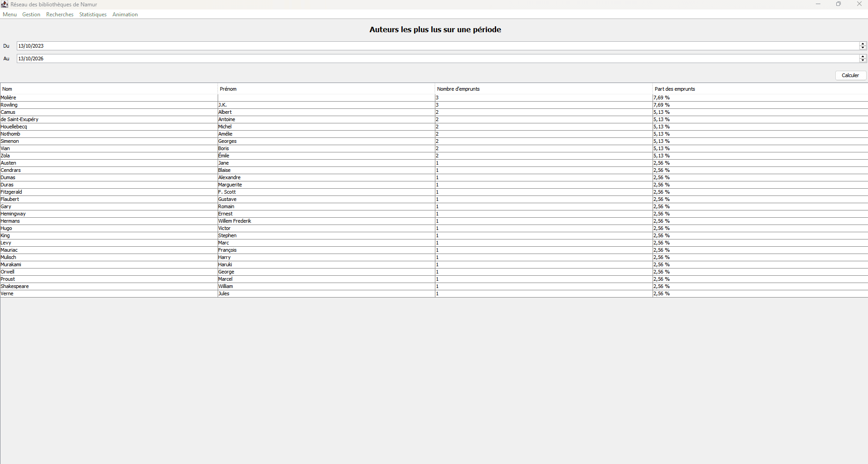The image size is (868, 464).
Task: Select the Shakespeare name cell
Action: (109, 286)
